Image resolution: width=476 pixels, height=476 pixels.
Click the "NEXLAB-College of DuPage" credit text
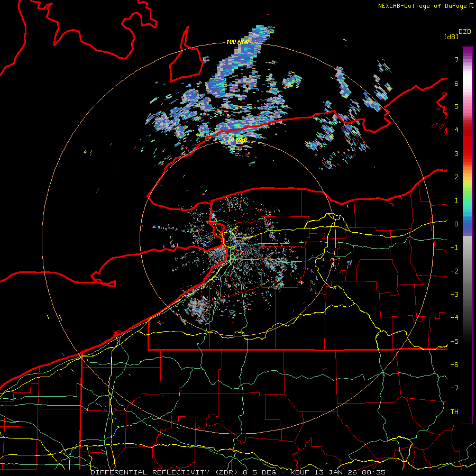pyautogui.click(x=424, y=6)
